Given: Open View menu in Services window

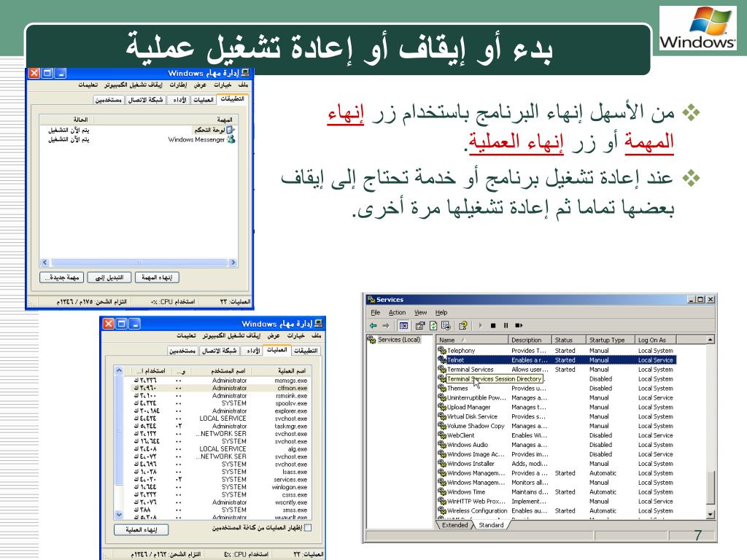Looking at the screenshot, I should 420,313.
